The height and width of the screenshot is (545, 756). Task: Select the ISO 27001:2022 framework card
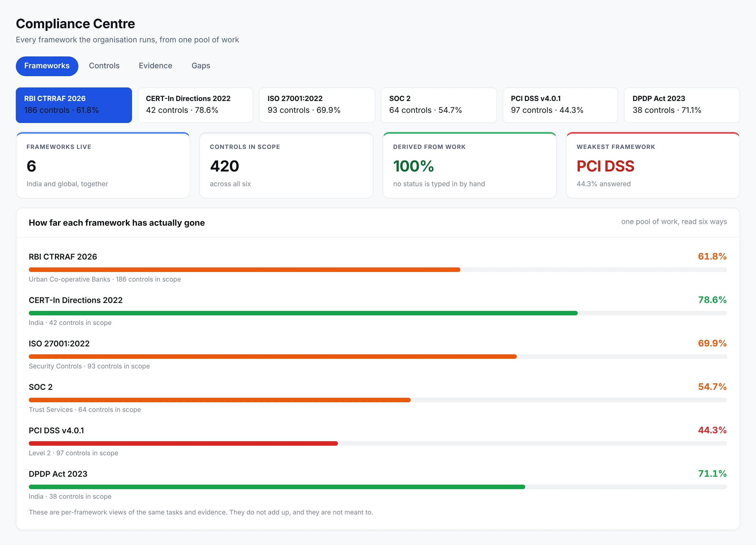[317, 105]
